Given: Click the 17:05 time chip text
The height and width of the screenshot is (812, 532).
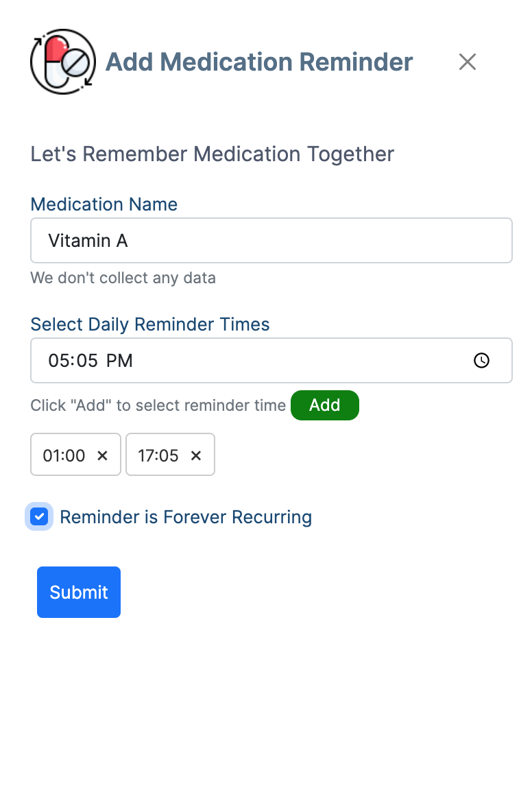Looking at the screenshot, I should pyautogui.click(x=158, y=455).
